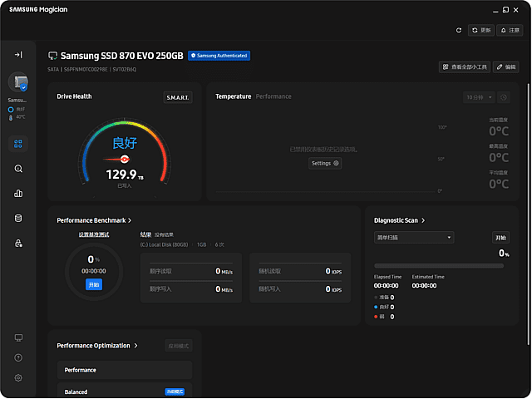Open the diagnostic scan type dropdown
Screen dimensions: 532x399
(414, 237)
